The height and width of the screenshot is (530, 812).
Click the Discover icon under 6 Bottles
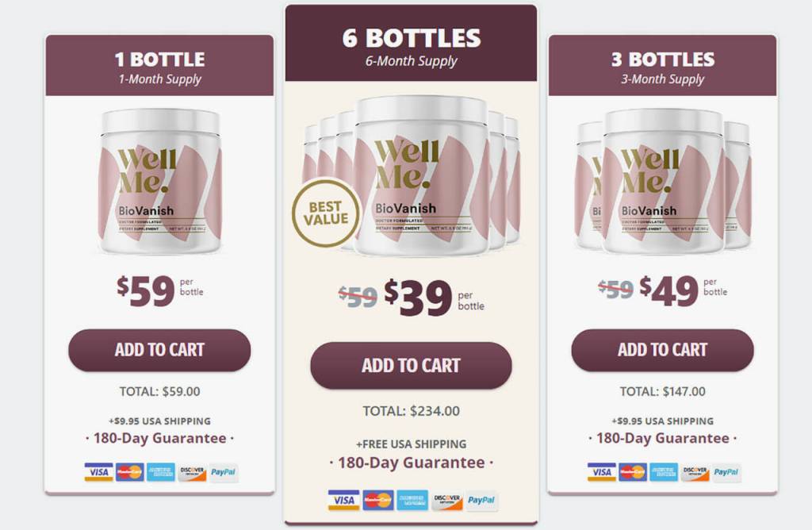tap(447, 500)
